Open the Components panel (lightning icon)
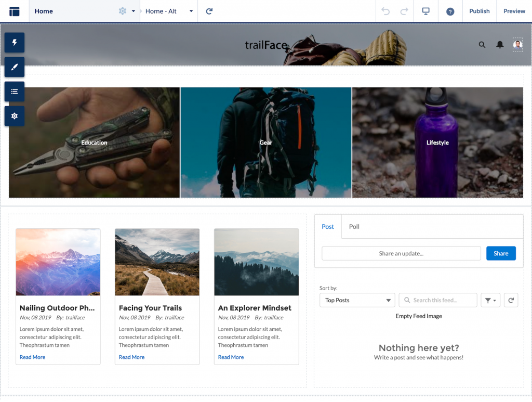The width and height of the screenshot is (532, 402). click(14, 42)
